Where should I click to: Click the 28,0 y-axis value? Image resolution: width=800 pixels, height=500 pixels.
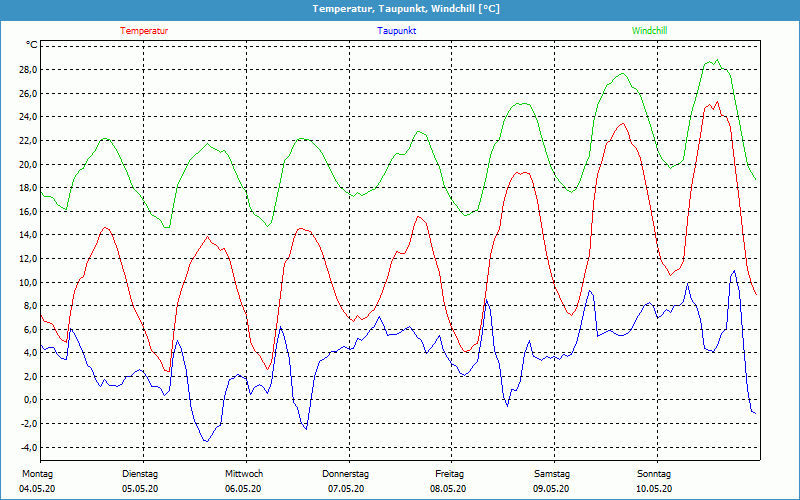coord(28,69)
